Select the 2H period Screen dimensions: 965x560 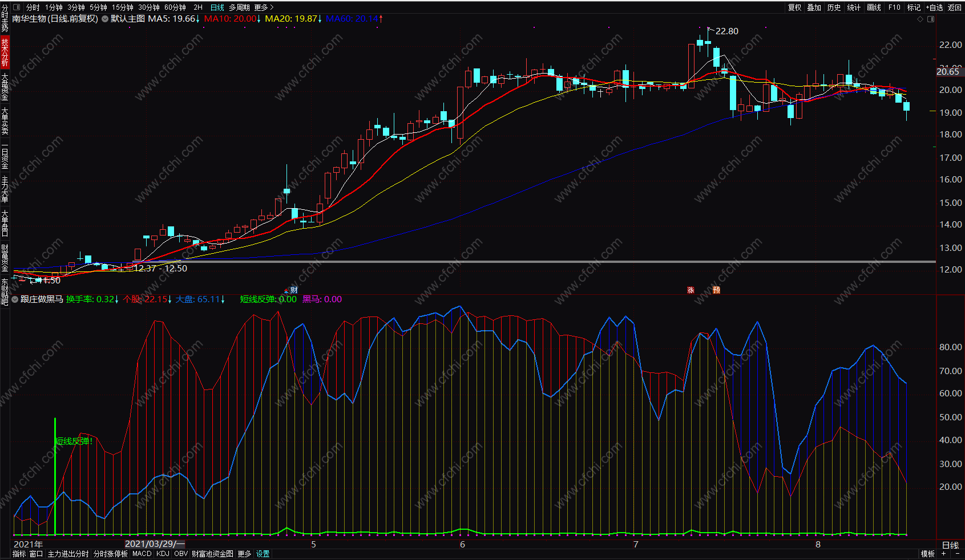click(198, 7)
